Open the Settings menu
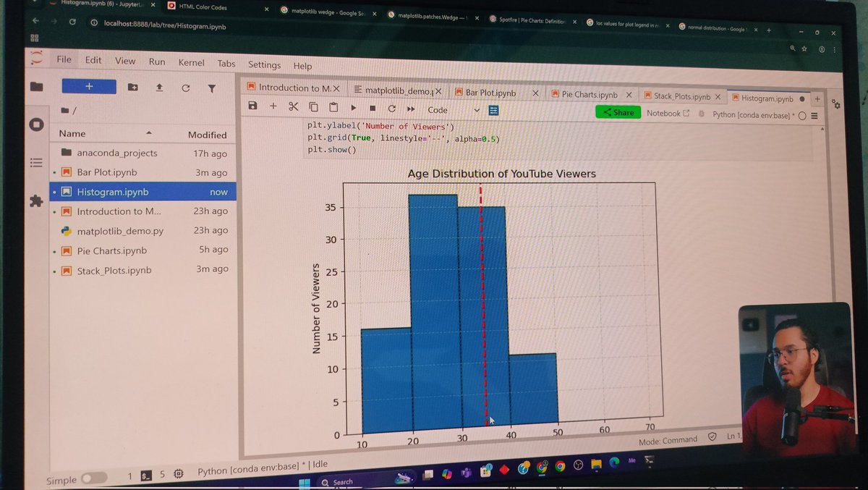This screenshot has height=490, width=868. 264,64
